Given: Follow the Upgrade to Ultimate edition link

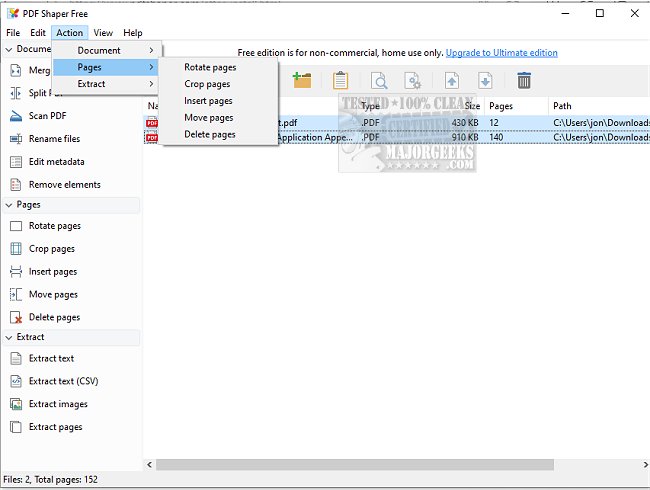Looking at the screenshot, I should pos(501,53).
